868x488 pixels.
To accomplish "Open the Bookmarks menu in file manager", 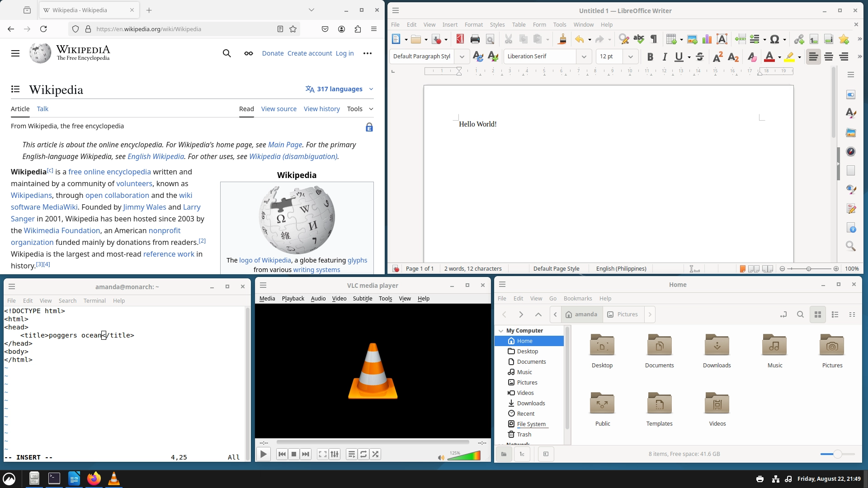I will [577, 298].
